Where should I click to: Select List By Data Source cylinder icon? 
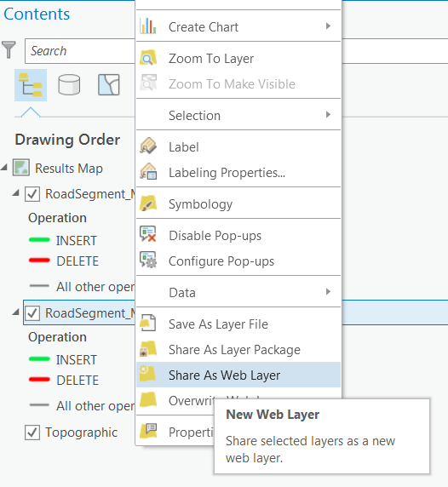click(x=69, y=84)
